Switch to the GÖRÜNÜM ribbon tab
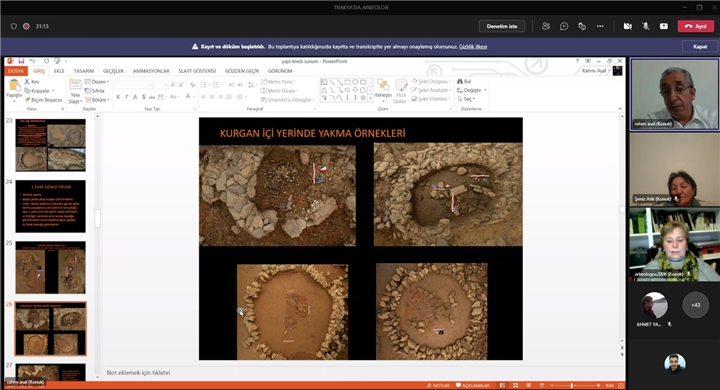 coord(280,71)
